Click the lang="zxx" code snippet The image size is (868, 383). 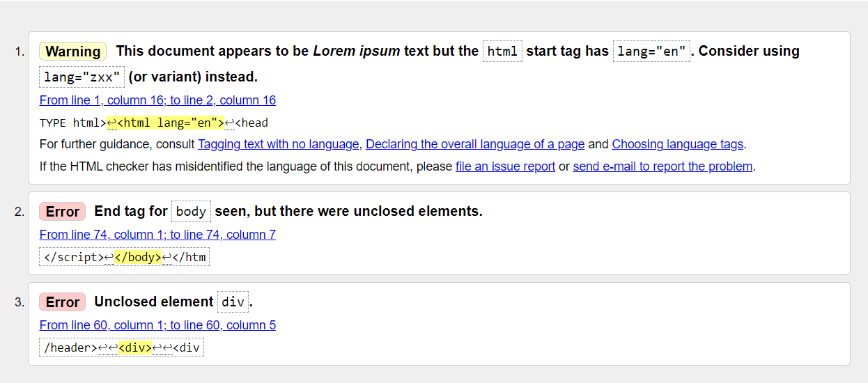[x=82, y=77]
